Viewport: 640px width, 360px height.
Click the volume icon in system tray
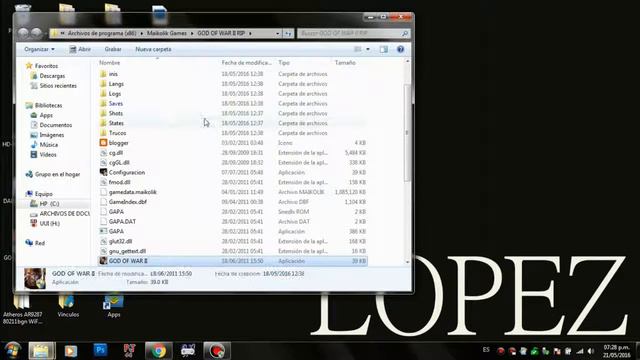591,351
